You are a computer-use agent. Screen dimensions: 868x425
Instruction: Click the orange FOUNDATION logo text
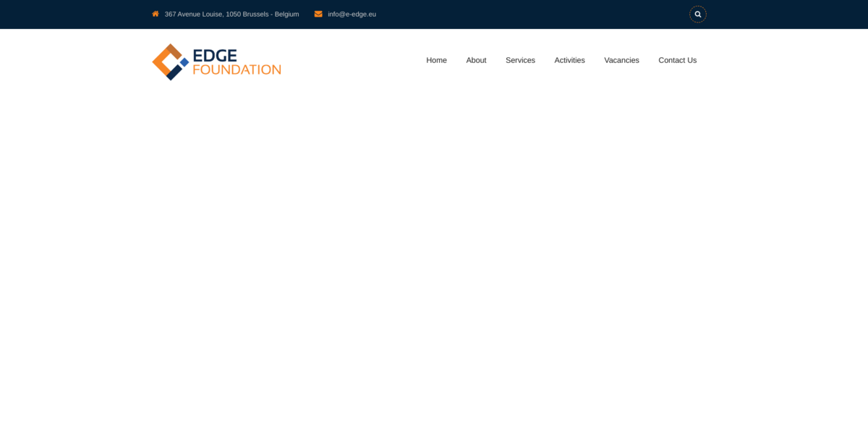pyautogui.click(x=237, y=70)
